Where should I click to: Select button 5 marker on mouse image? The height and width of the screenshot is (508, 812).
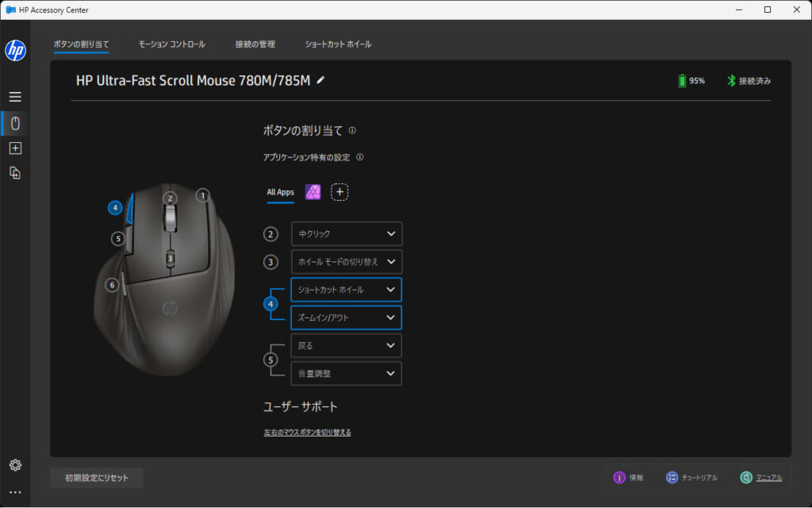click(118, 239)
